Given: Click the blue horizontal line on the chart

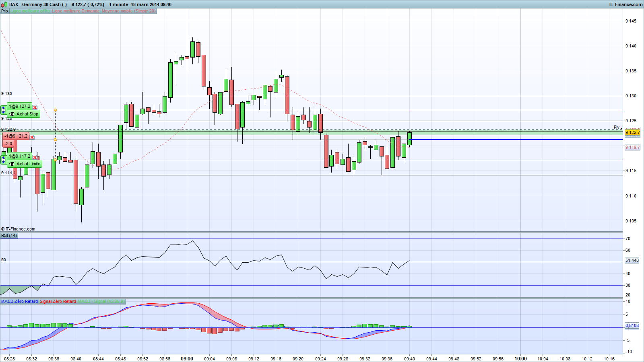Looking at the screenshot, I should coord(516,140).
